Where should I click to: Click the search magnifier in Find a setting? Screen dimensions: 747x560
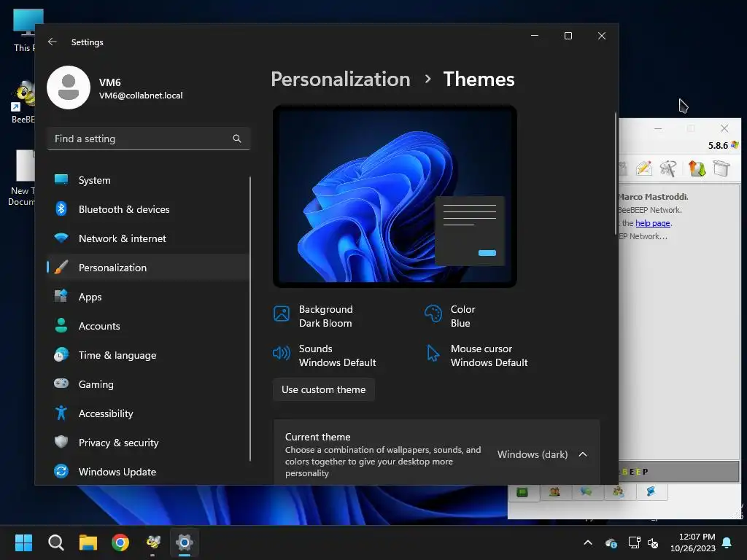(x=237, y=139)
